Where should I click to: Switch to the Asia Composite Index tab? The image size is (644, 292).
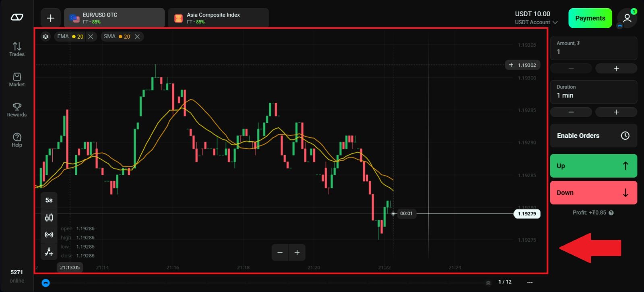tap(218, 18)
